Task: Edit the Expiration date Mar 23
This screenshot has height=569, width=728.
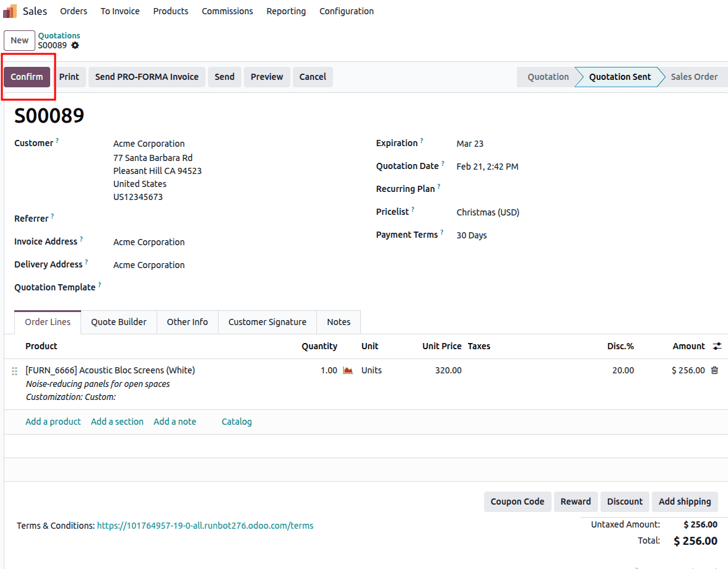Action: click(x=469, y=144)
